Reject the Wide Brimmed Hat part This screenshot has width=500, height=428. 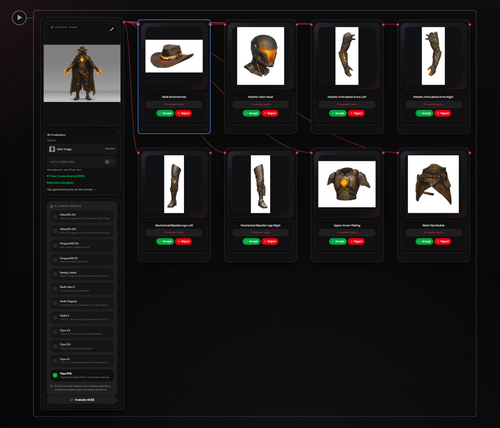(x=183, y=113)
